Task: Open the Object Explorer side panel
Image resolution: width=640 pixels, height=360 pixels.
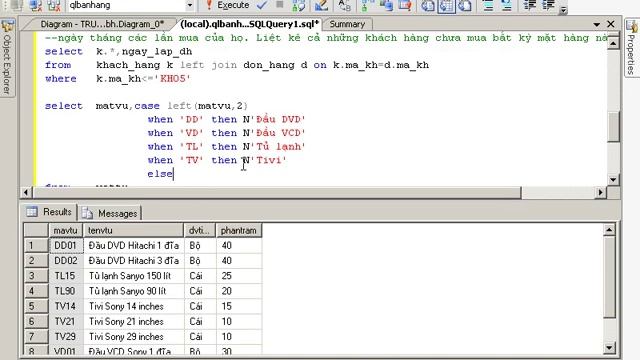Action: tap(7, 57)
